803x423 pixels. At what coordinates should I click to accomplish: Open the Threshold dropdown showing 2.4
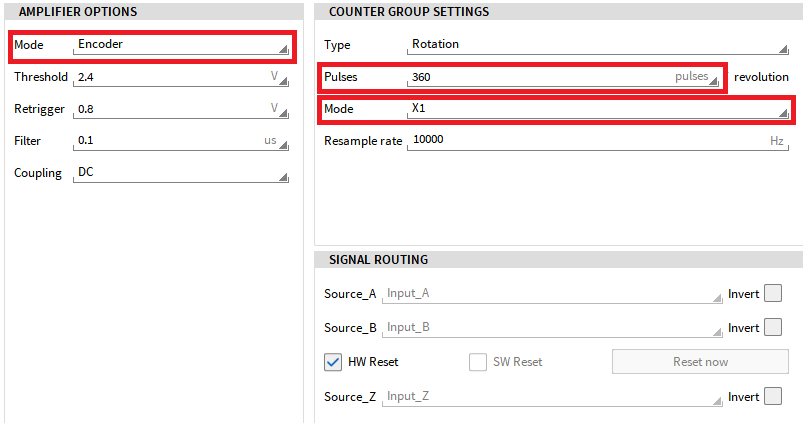180,77
